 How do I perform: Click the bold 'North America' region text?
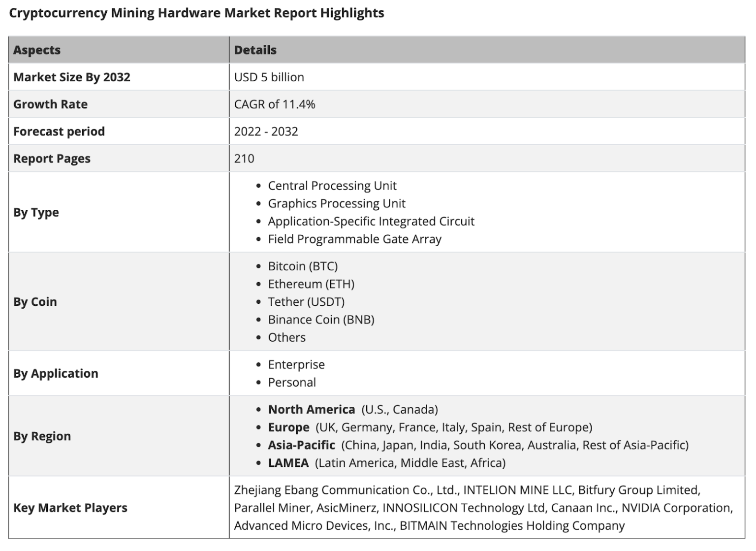[x=312, y=410]
